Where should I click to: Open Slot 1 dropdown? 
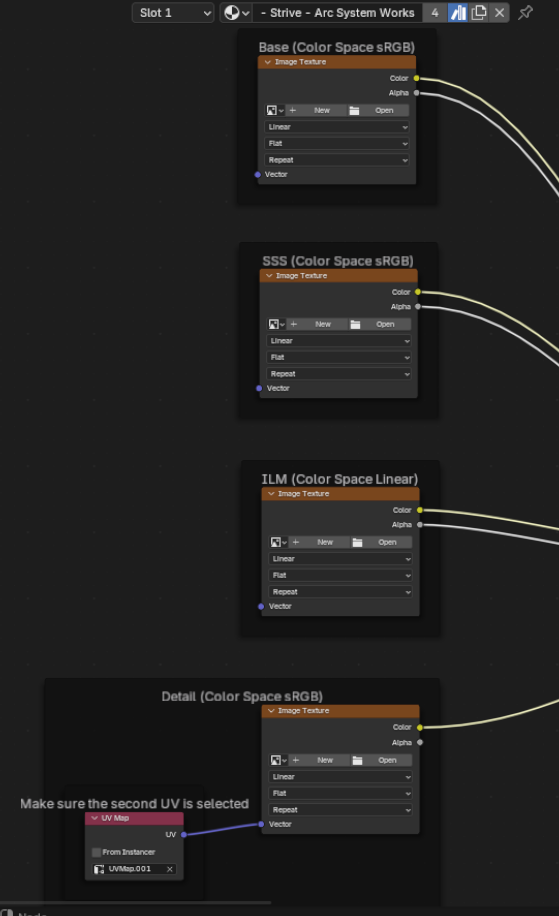[173, 12]
